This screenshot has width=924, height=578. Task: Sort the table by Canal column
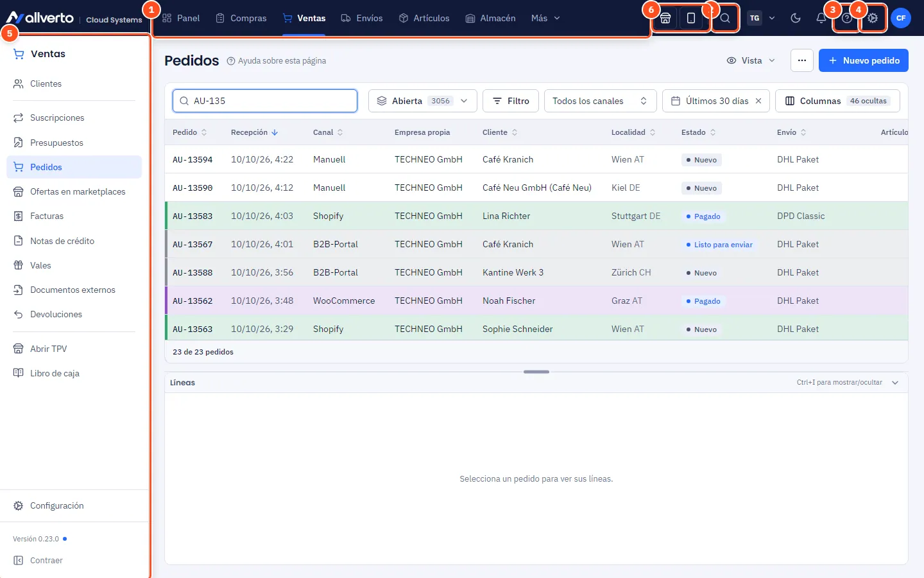coord(328,132)
